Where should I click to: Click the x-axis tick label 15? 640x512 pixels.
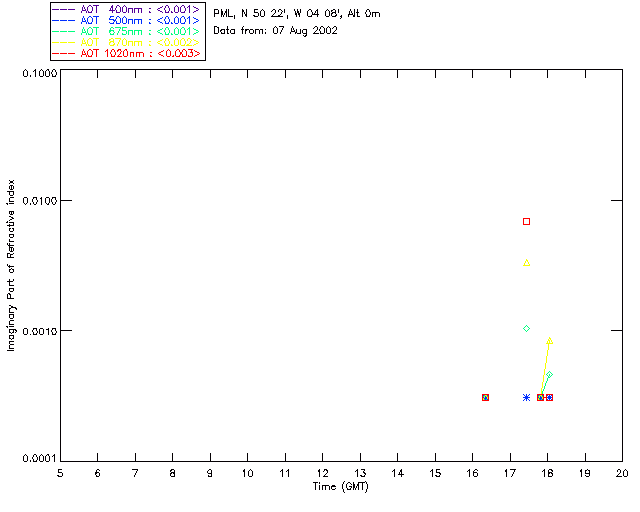435,473
